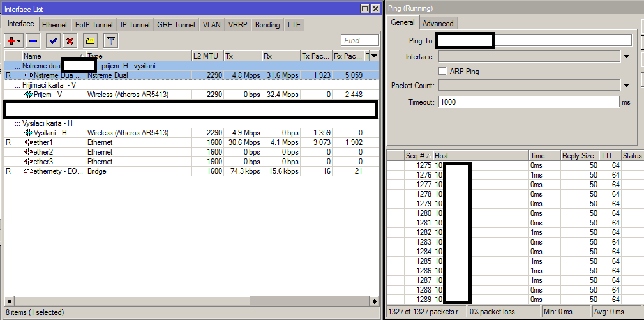The image size is (644, 320).
Task: Select the Vysilani - H wireless row
Action: [191, 133]
